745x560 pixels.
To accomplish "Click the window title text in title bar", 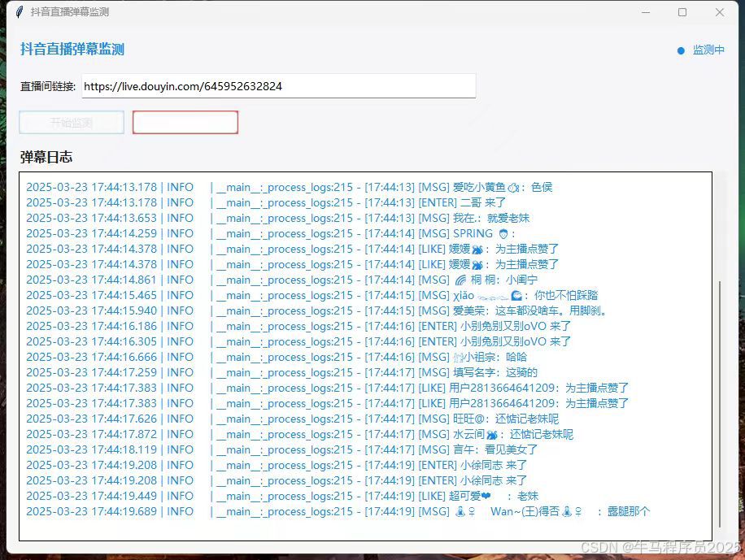I will point(70,12).
